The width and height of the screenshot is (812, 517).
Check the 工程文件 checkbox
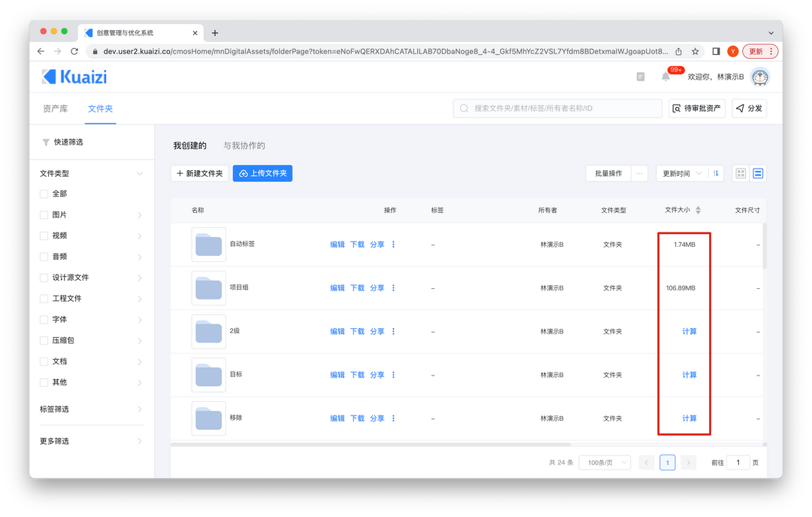click(44, 299)
